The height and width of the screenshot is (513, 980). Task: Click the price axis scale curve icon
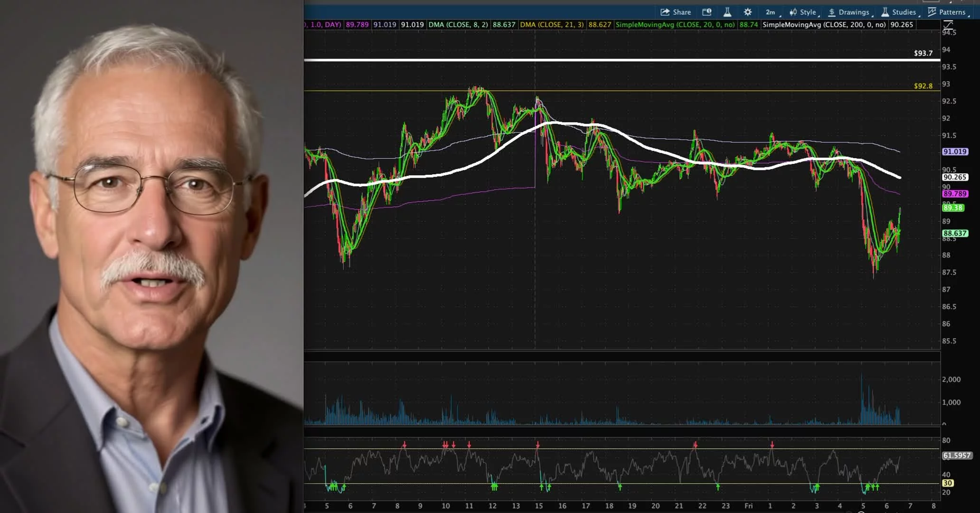click(948, 25)
